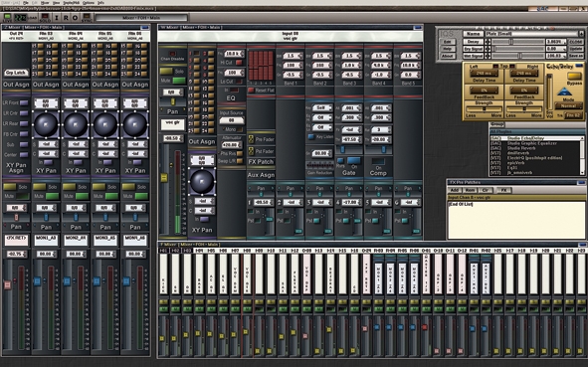588x367 pixels.
Task: Open the Input Source selector
Action: [x=232, y=120]
